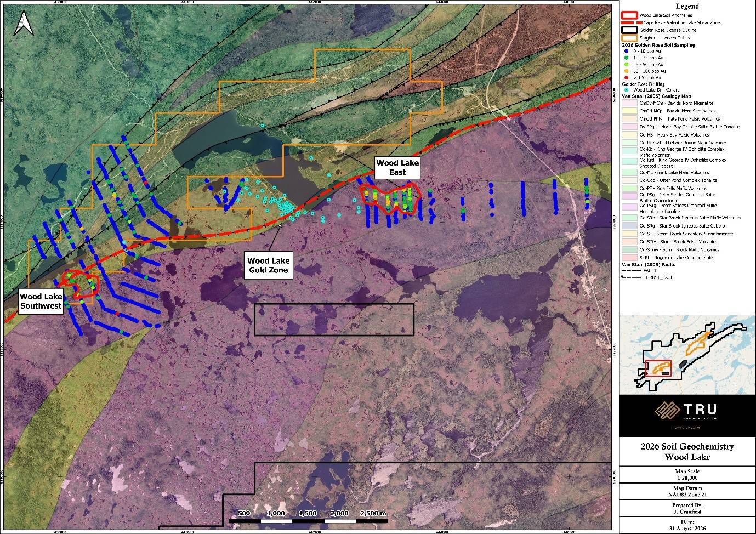Click the 2026 Soil Geochemistry Wood Lake title
The width and height of the screenshot is (756, 534).
(687, 452)
